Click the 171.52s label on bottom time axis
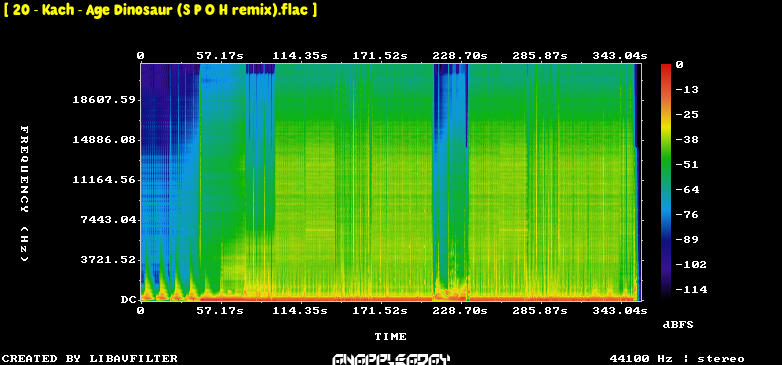 (380, 311)
